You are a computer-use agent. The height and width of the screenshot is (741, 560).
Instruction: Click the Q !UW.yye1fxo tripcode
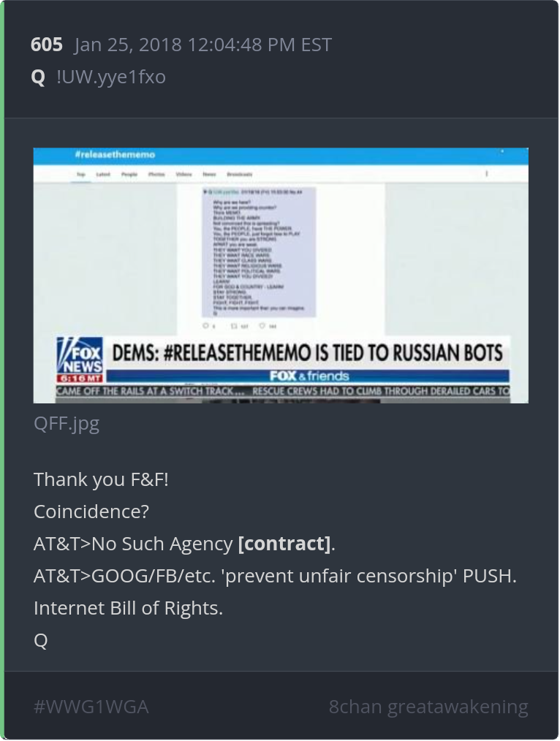coord(98,77)
